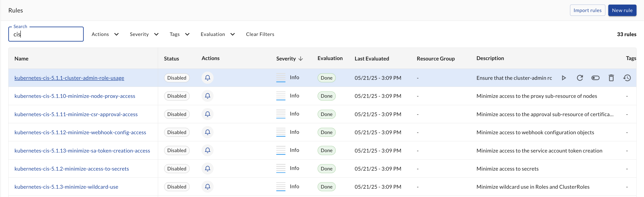This screenshot has height=197, width=644.
Task: Click bell icon in minimize-csr-approval-access row
Action: [x=208, y=114]
